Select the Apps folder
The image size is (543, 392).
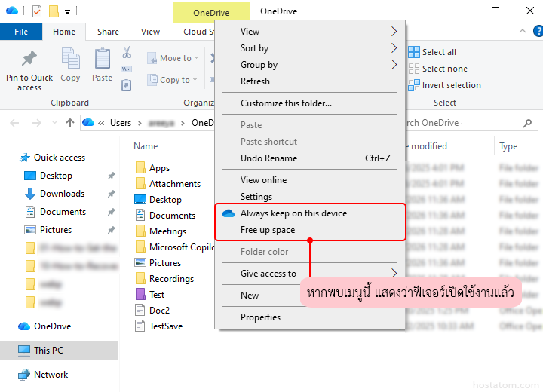click(152, 168)
